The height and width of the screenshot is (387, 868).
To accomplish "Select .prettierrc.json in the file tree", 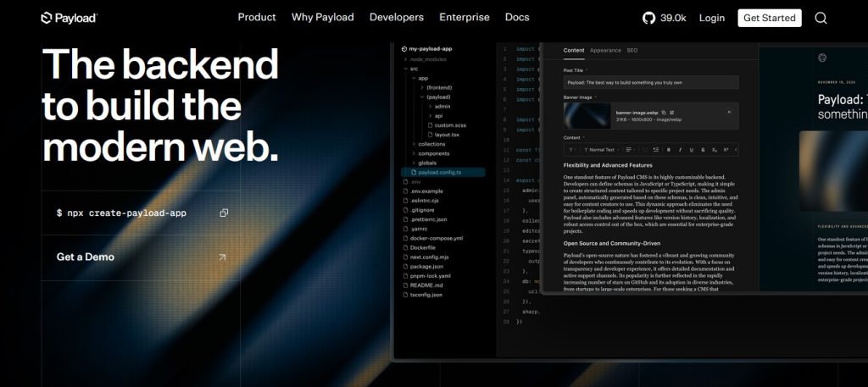I will [425, 219].
